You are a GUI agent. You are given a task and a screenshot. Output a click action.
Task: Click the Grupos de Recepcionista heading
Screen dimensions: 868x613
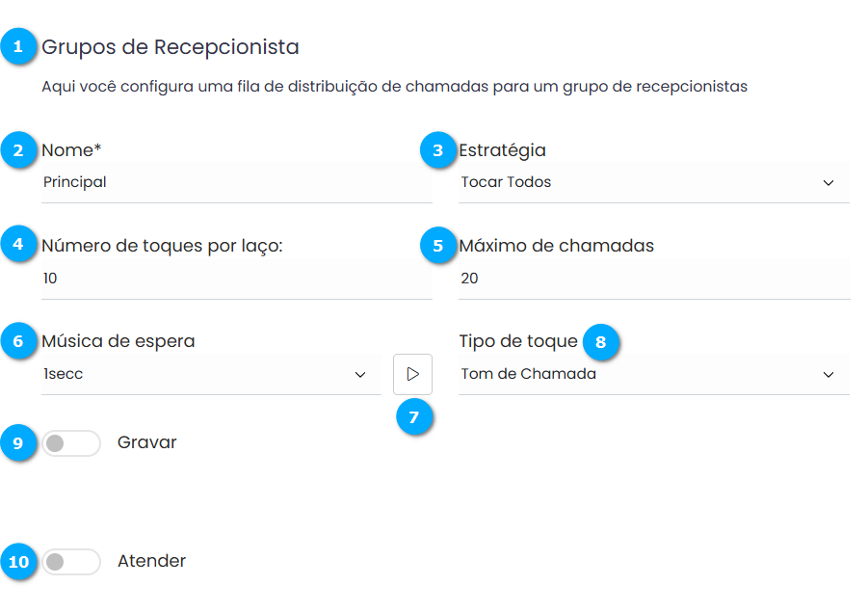(171, 46)
